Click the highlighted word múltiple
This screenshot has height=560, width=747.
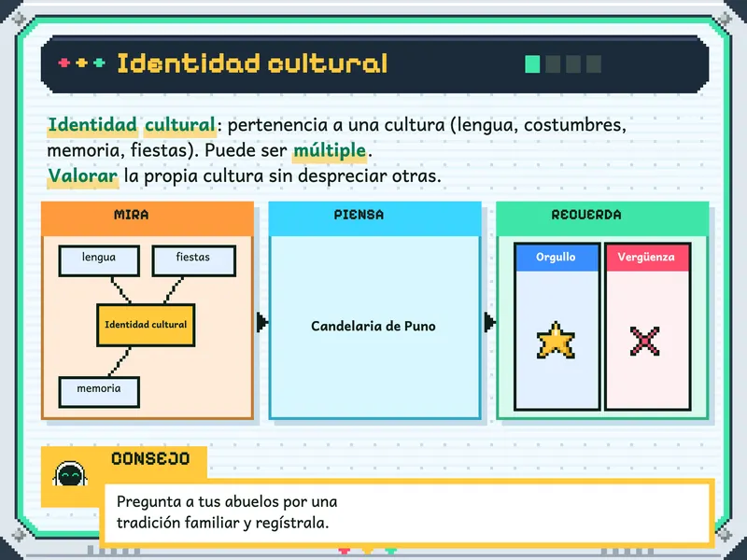330,150
